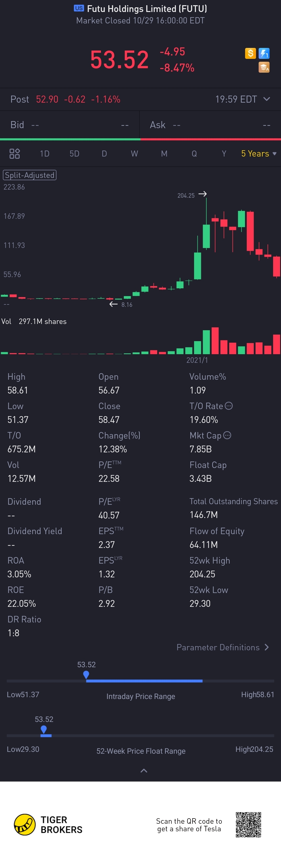Tap the orange dollar sign icon

250,53
